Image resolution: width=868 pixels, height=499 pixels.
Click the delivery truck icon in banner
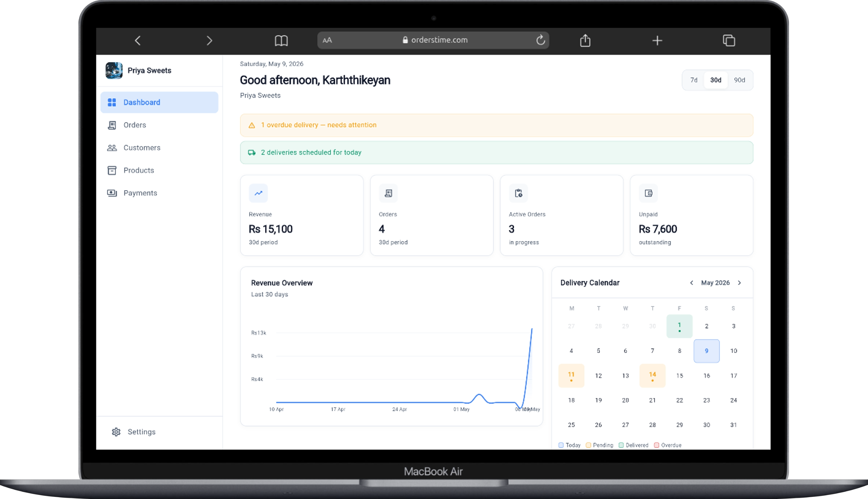(x=252, y=153)
